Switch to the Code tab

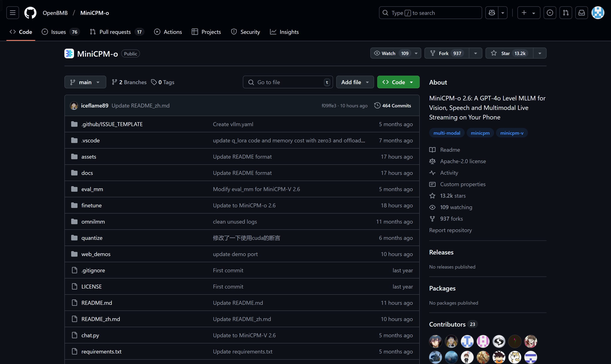[21, 32]
